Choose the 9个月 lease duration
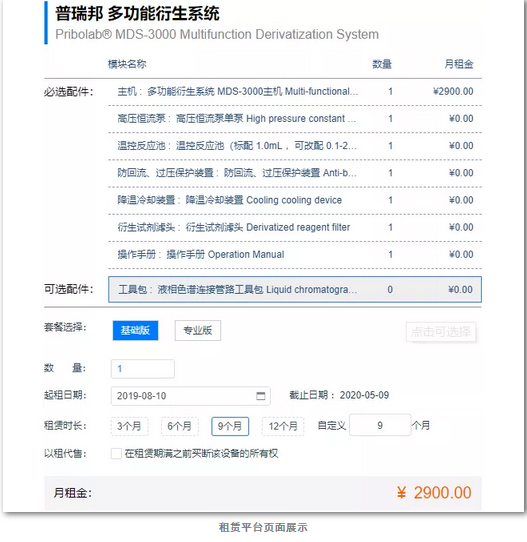 [x=230, y=426]
